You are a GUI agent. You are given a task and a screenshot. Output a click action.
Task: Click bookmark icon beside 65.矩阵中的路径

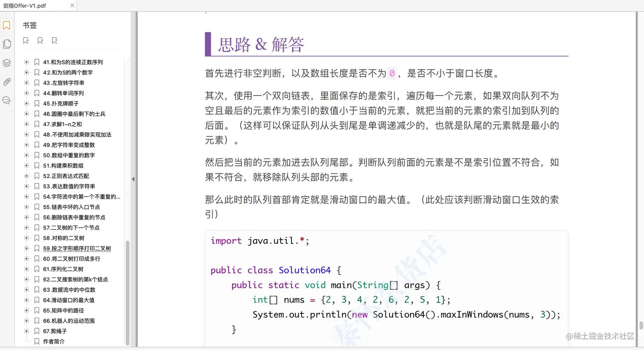tap(37, 310)
